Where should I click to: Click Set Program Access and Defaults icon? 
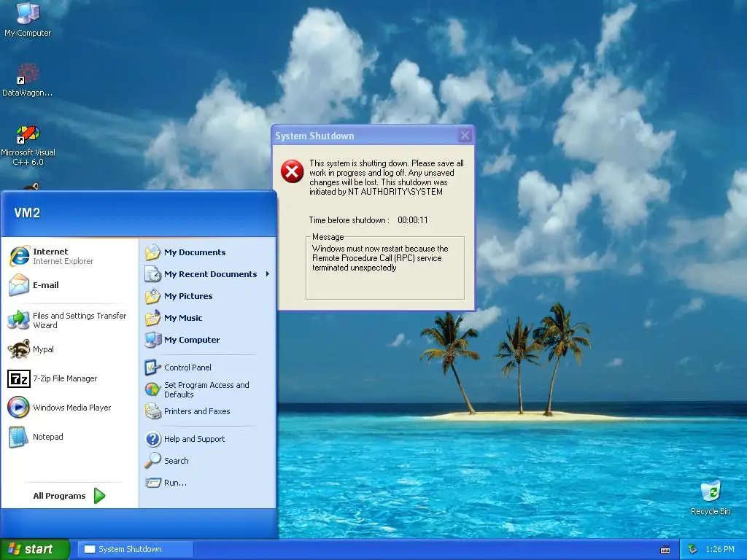click(x=153, y=389)
